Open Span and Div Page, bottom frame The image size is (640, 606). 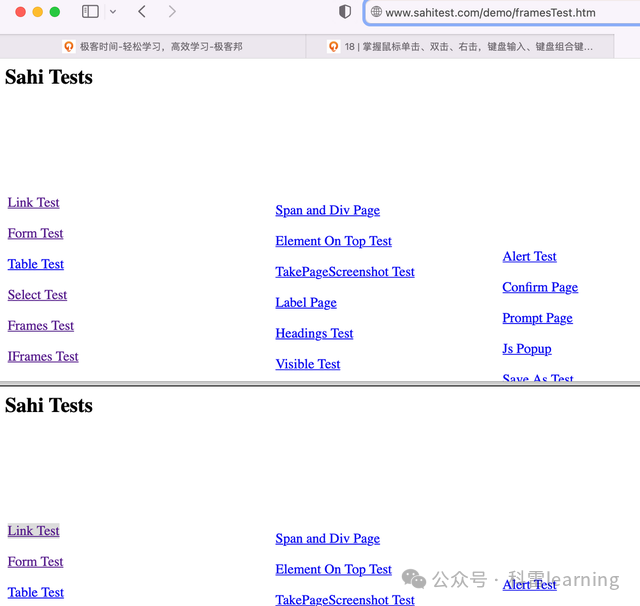tap(328, 539)
